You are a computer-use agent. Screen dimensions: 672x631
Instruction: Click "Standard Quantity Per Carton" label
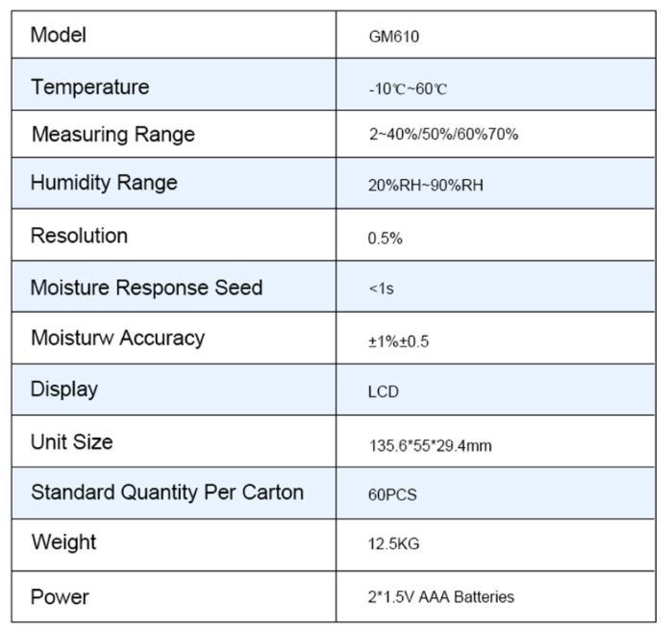(x=167, y=493)
